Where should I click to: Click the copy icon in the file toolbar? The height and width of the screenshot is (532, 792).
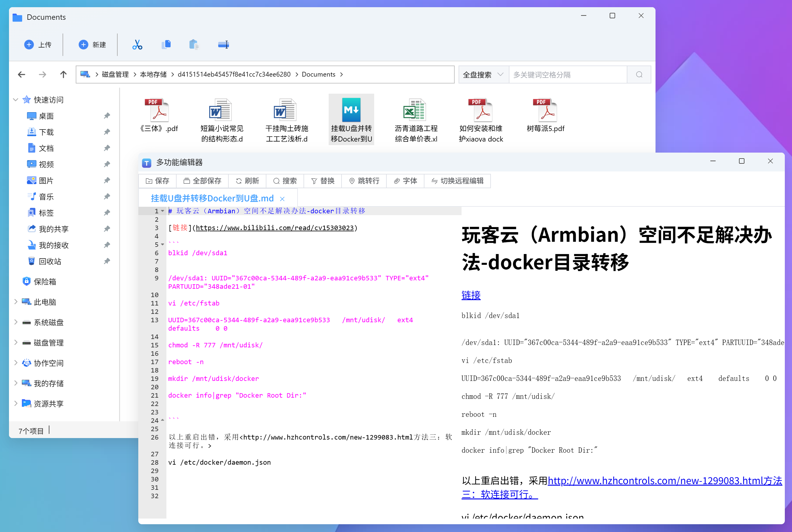(x=166, y=45)
